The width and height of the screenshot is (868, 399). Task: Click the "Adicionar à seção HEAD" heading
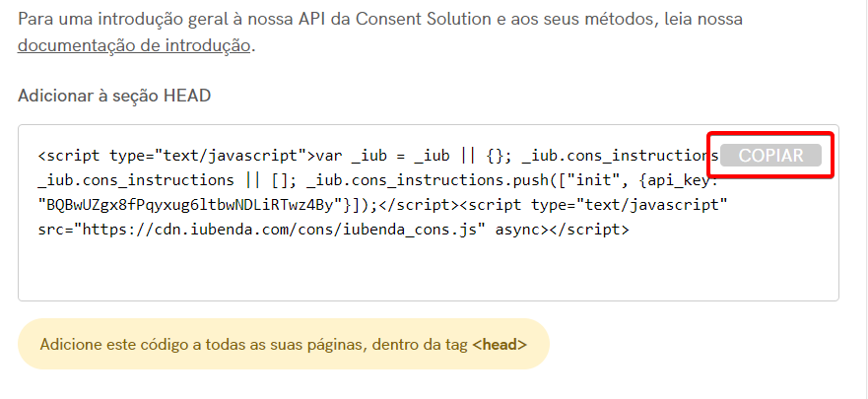(114, 96)
